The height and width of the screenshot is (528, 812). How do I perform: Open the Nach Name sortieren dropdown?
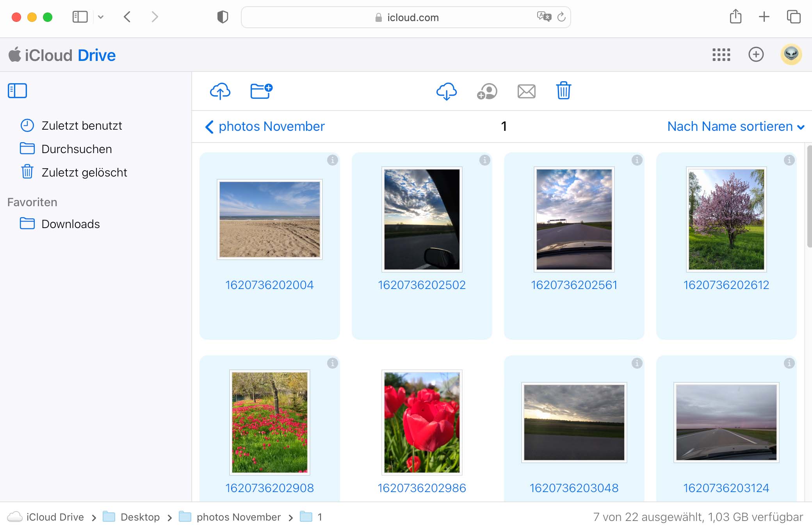[x=735, y=127]
